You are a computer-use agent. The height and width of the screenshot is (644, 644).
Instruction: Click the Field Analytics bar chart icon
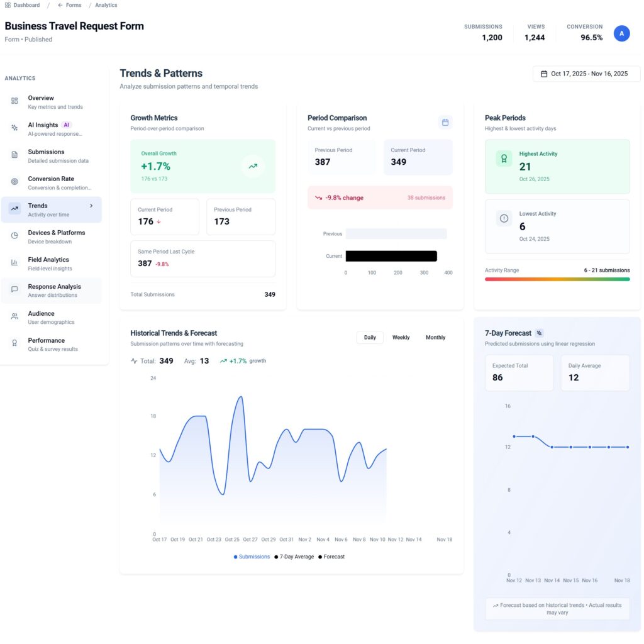pyautogui.click(x=14, y=263)
